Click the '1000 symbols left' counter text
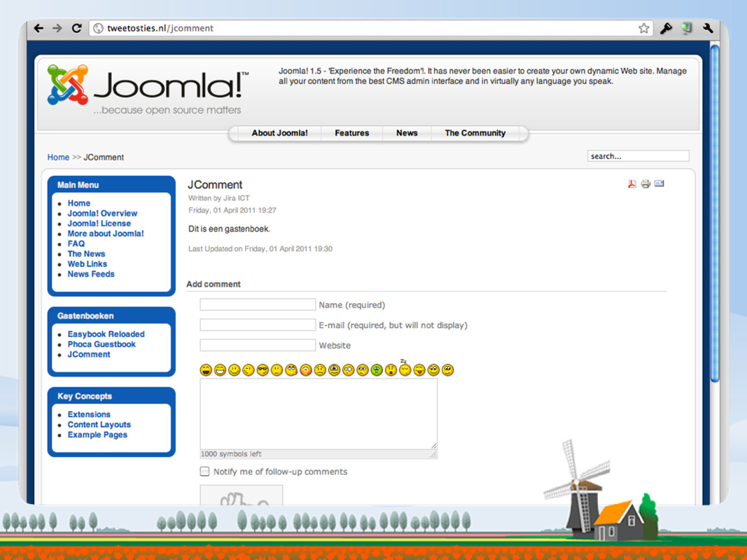The height and width of the screenshot is (560, 747). [231, 454]
